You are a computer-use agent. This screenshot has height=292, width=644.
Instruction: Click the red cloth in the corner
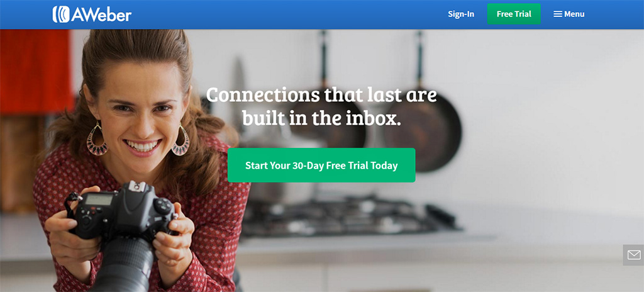[36, 70]
